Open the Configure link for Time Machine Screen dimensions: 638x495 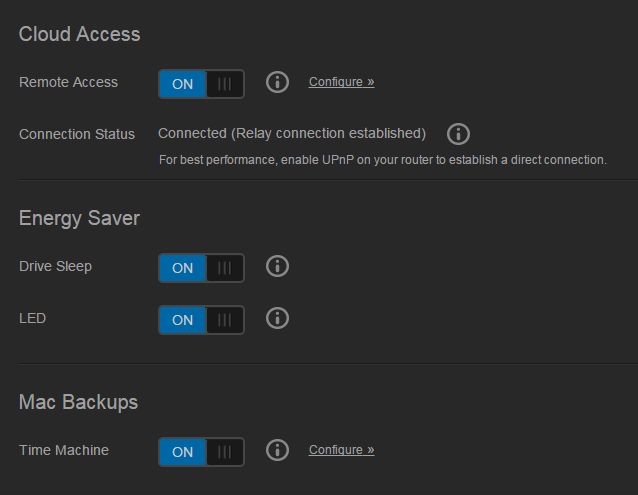(x=341, y=450)
